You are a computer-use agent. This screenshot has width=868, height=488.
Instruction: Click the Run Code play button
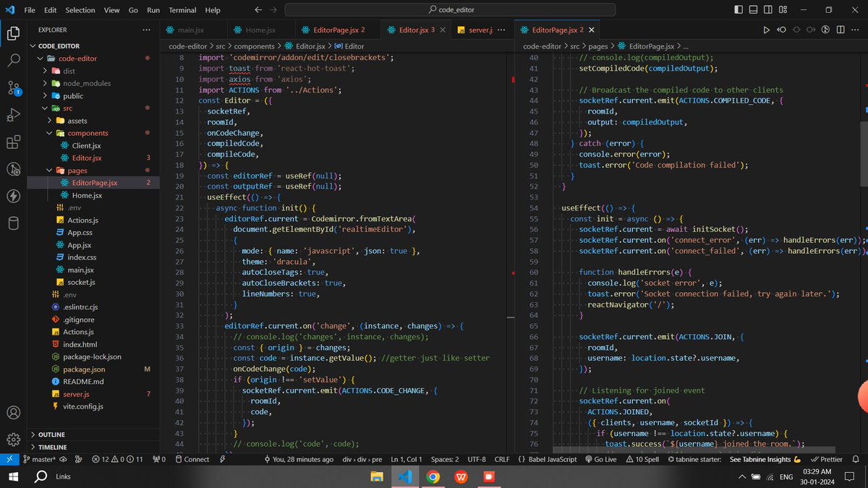(x=767, y=30)
